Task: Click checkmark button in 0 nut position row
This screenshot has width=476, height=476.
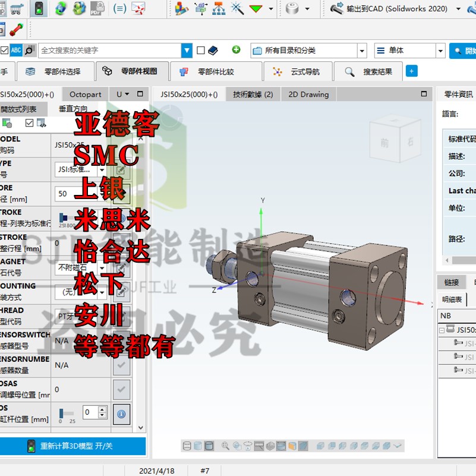Action: [121, 389]
